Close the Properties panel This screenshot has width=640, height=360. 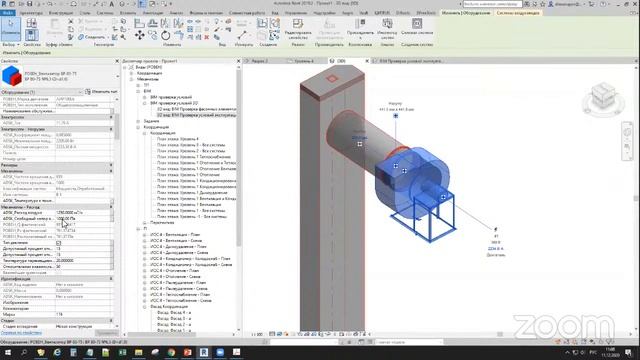tap(117, 61)
